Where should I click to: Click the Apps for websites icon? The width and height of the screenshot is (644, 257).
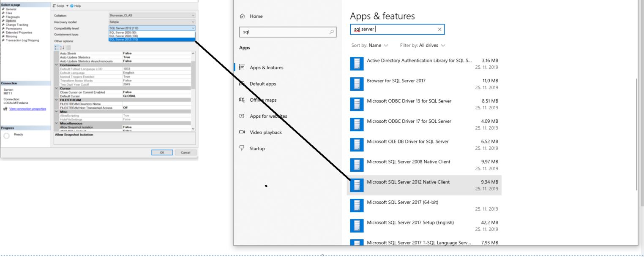click(x=242, y=116)
